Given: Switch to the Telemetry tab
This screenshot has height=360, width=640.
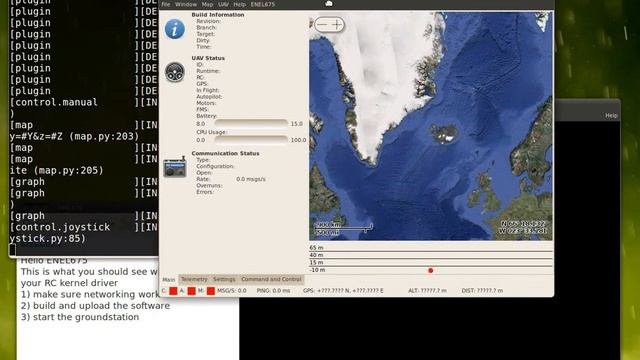Looking at the screenshot, I should [x=194, y=279].
